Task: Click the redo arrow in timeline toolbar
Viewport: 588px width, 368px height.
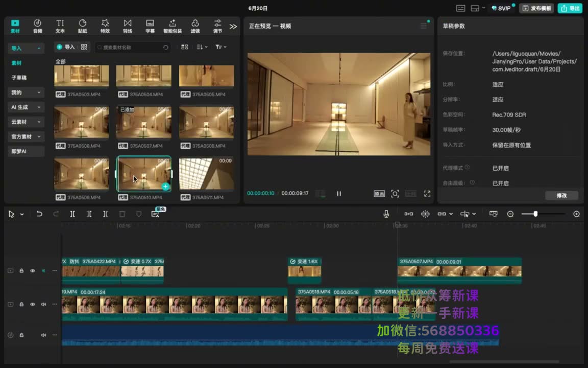Action: pos(56,214)
